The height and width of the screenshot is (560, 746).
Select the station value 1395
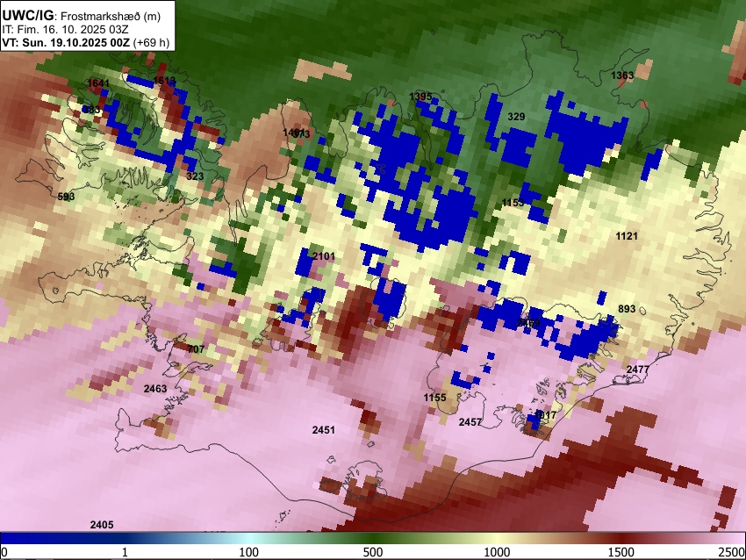point(420,97)
